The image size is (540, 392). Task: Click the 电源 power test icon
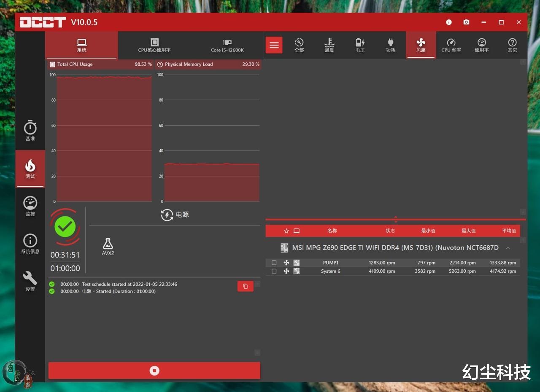click(167, 215)
